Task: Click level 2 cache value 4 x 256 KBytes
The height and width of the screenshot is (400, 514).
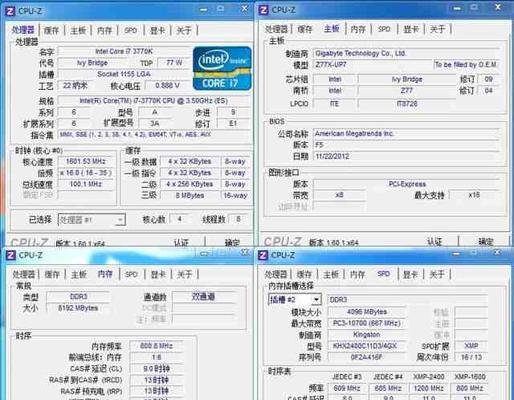Action: tap(190, 184)
